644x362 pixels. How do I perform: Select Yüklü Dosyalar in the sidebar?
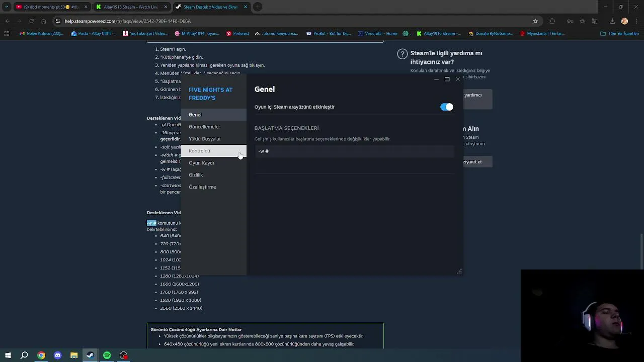(213, 139)
